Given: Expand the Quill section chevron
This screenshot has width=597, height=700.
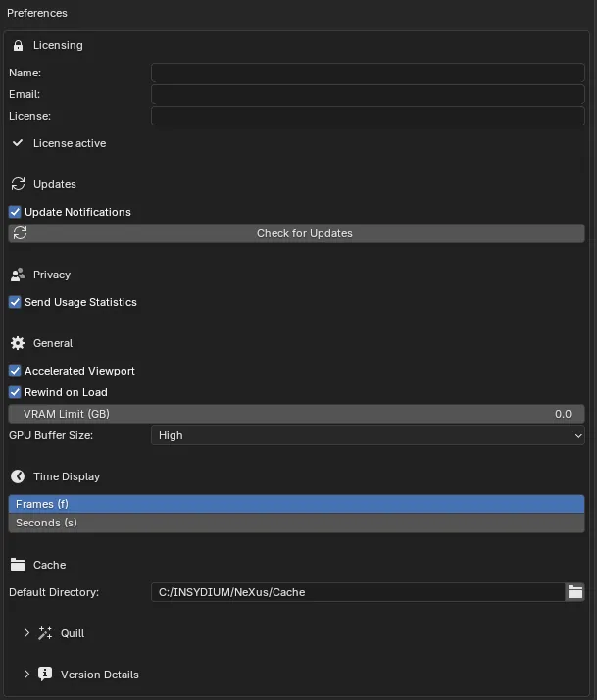Looking at the screenshot, I should (26, 633).
